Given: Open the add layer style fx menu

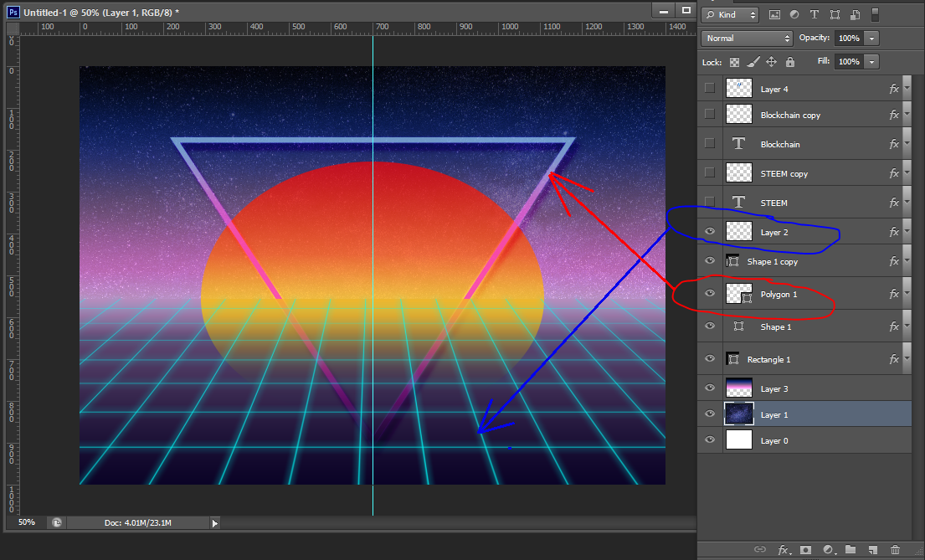Looking at the screenshot, I should click(784, 549).
